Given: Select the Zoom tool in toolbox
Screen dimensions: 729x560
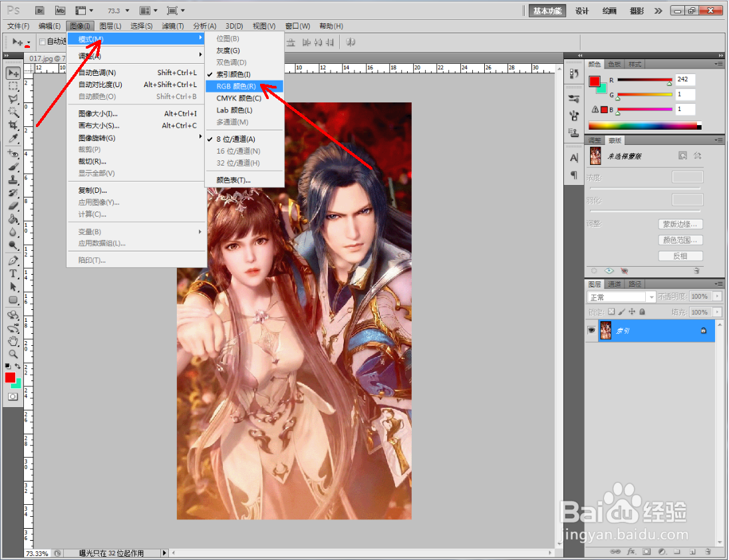Looking at the screenshot, I should coord(13,354).
